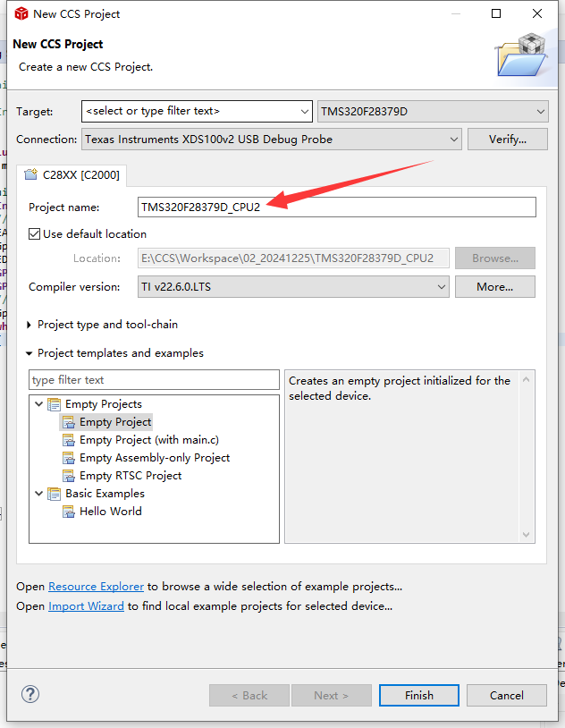Open the Connection debug probe dropdown
Image resolution: width=565 pixels, height=728 pixels.
[272, 140]
